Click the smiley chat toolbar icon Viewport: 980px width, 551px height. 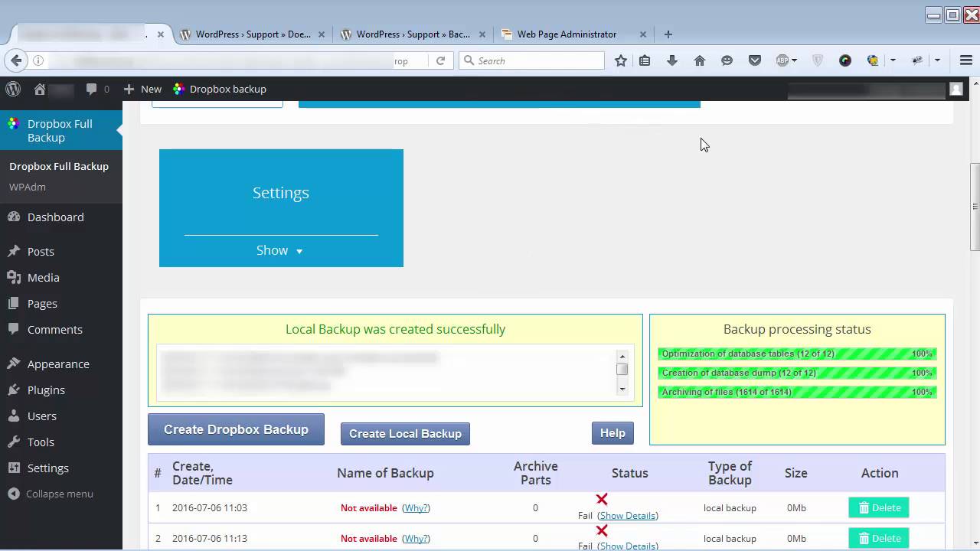pyautogui.click(x=727, y=60)
